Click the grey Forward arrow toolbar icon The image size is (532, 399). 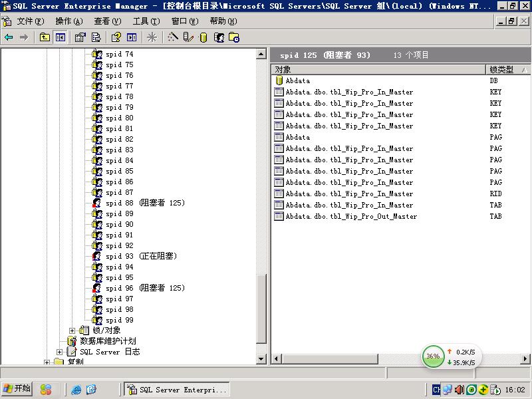(24, 37)
